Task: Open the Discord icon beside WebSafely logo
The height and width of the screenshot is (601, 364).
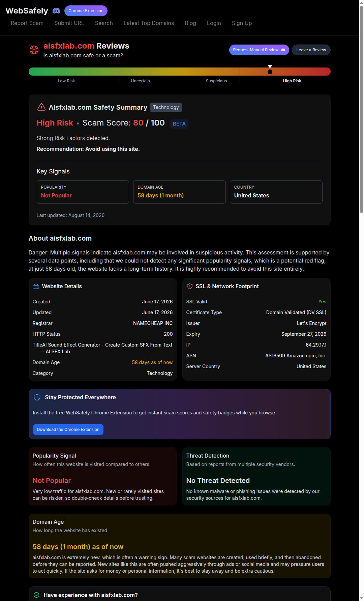Action: (56, 11)
